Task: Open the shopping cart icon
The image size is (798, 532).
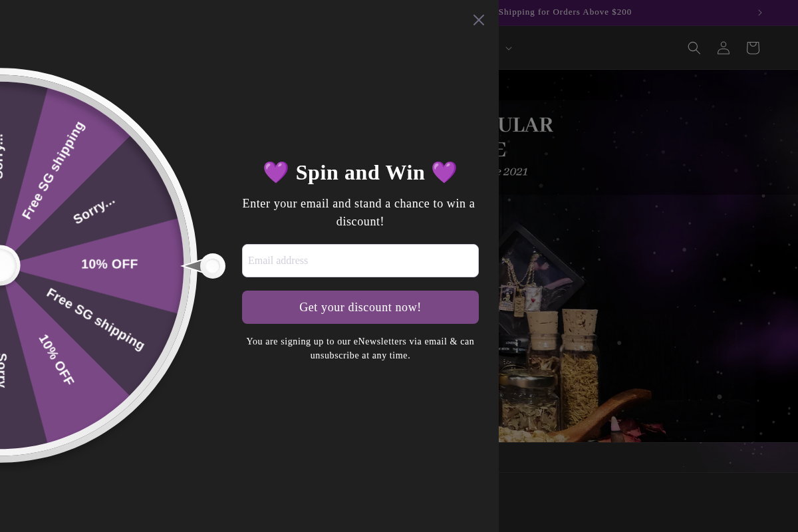Action: point(753,48)
